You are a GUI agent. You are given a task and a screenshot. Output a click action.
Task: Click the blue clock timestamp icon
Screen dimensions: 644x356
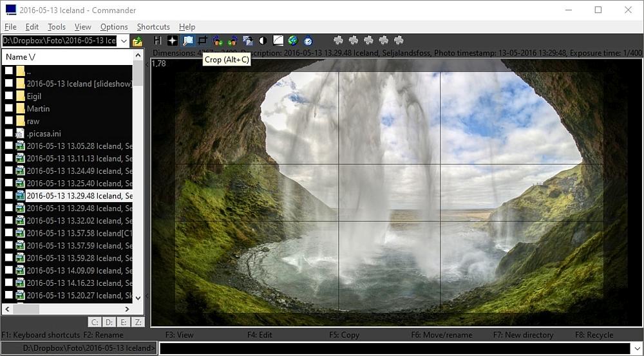point(308,41)
